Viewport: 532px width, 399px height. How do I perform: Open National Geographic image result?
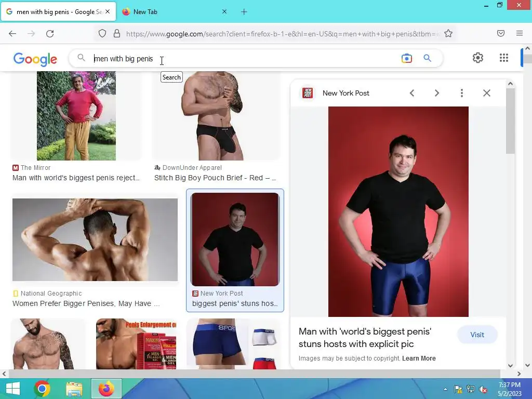point(95,240)
